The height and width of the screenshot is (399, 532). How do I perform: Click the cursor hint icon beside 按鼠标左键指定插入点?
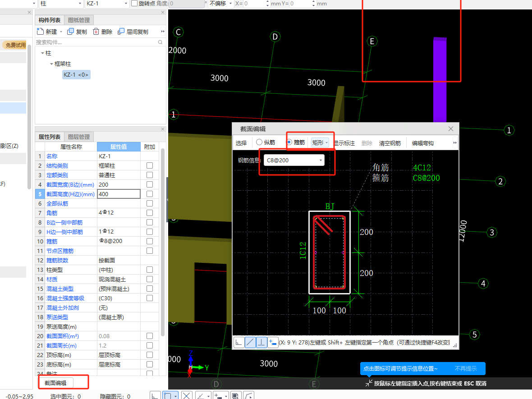[368, 383]
